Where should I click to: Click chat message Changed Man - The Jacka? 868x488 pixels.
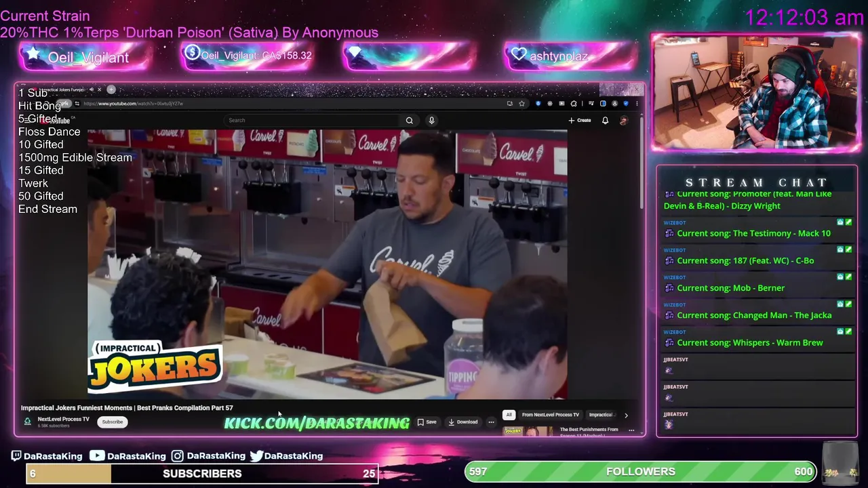754,315
